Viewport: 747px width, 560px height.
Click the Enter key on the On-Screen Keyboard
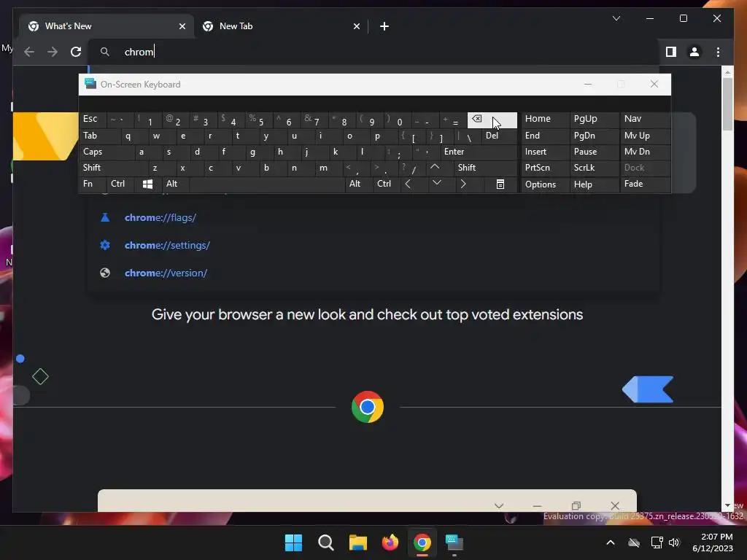coord(479,152)
